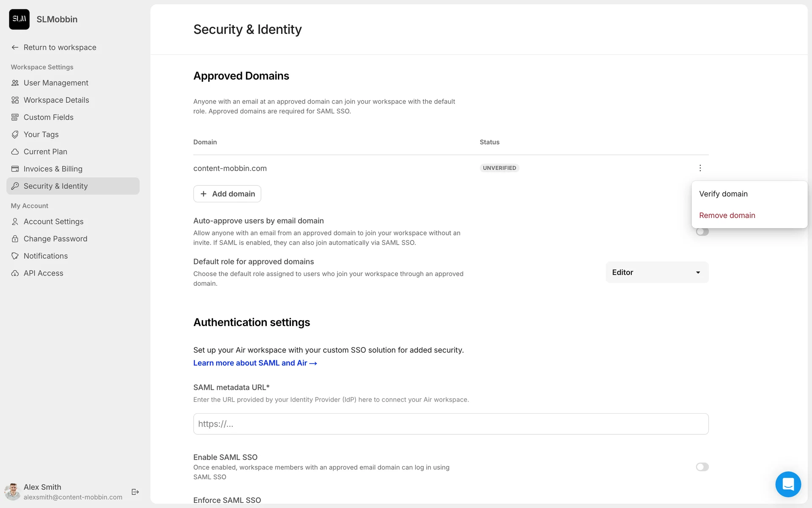Click the SAML metadata URL field
Screen dimensions: 812x508
coord(450,424)
